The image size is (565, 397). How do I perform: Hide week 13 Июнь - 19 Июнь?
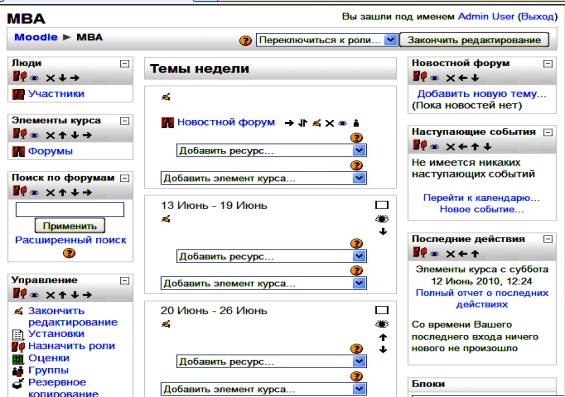coord(382,219)
